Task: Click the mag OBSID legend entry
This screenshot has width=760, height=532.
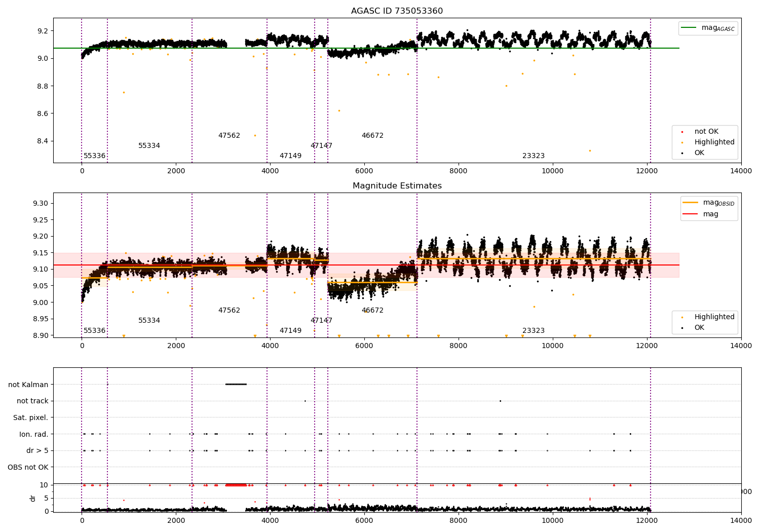Action: coord(709,203)
